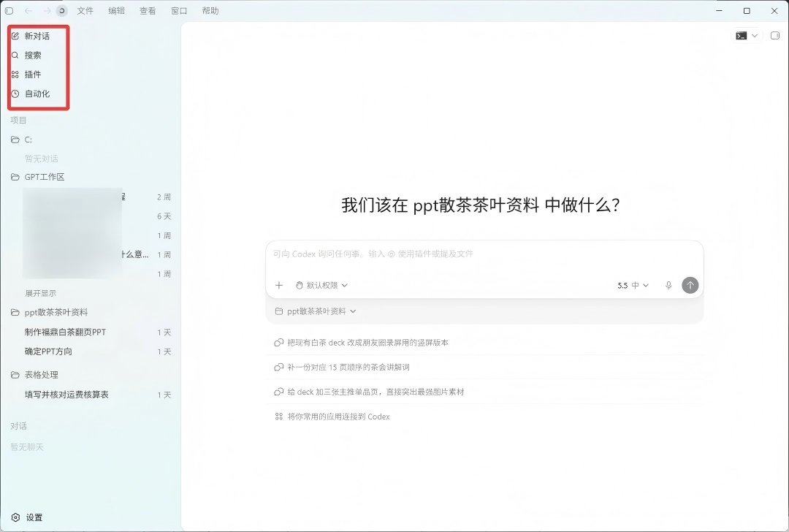Click 展开显示 to show more chats

click(x=40, y=294)
